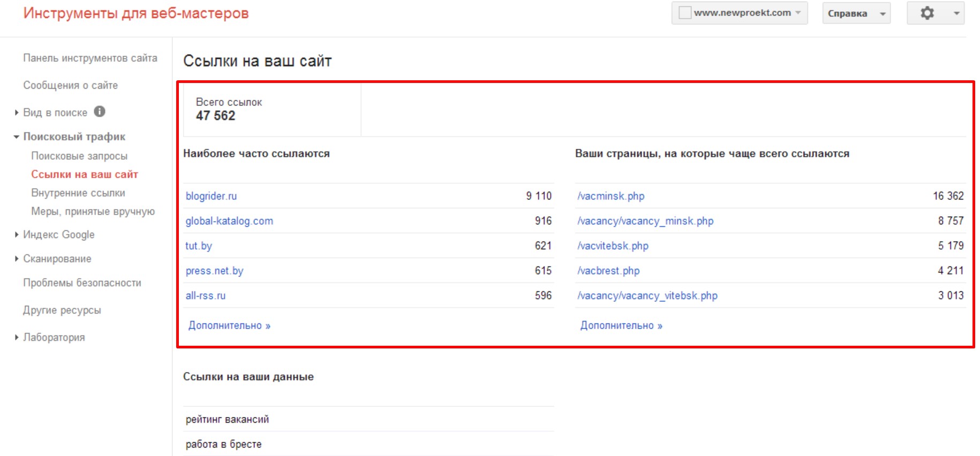Click the anchor text работа в бресте
Image resolution: width=980 pixels, height=456 pixels.
pos(223,444)
